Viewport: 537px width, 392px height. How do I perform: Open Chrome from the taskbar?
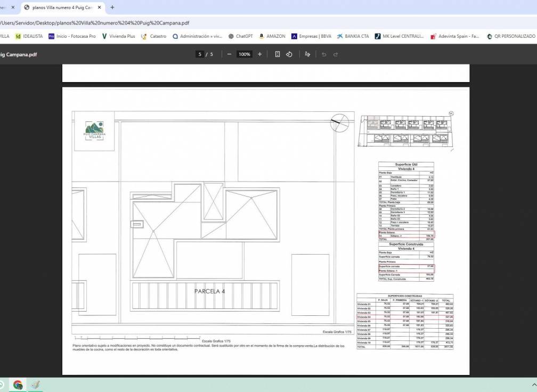click(x=18, y=385)
